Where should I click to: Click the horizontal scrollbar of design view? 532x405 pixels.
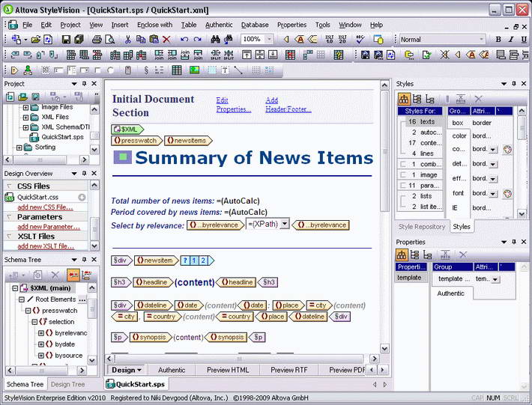pyautogui.click(x=239, y=359)
